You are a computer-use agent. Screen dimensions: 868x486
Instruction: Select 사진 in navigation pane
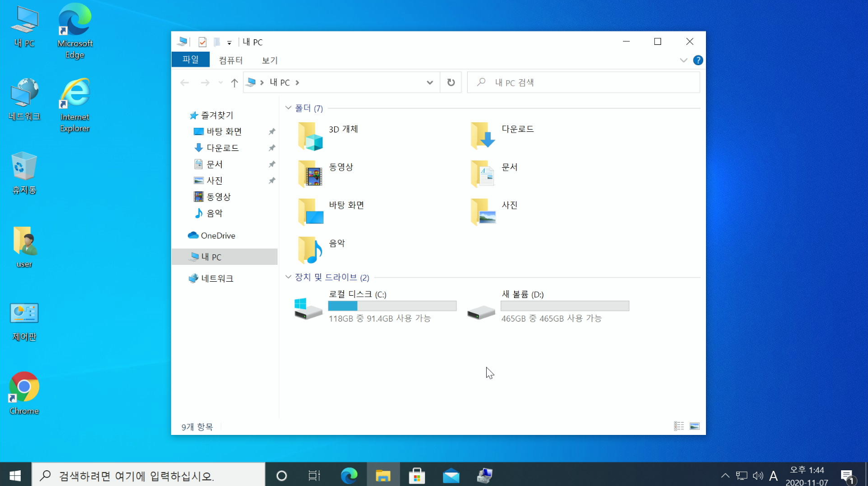209,180
